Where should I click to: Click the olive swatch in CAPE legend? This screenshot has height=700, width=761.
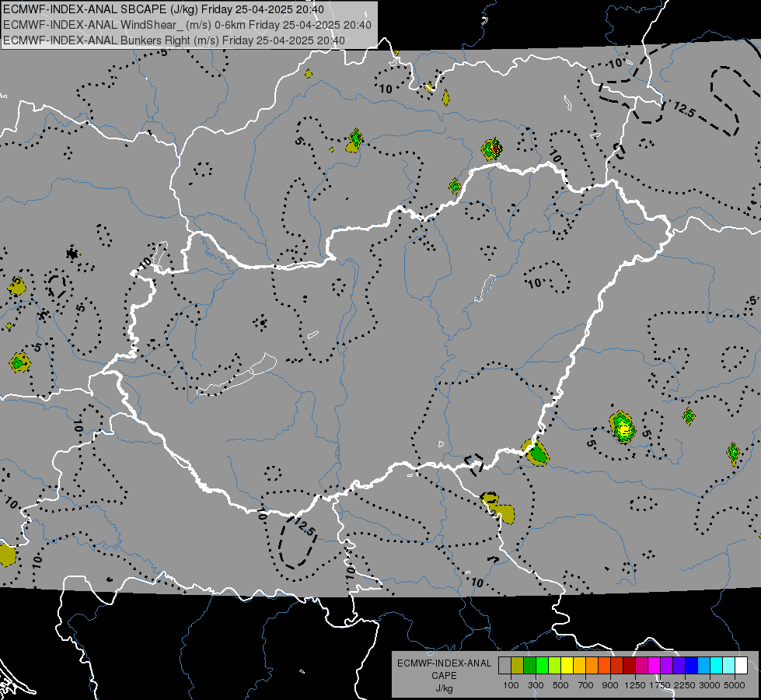click(518, 666)
